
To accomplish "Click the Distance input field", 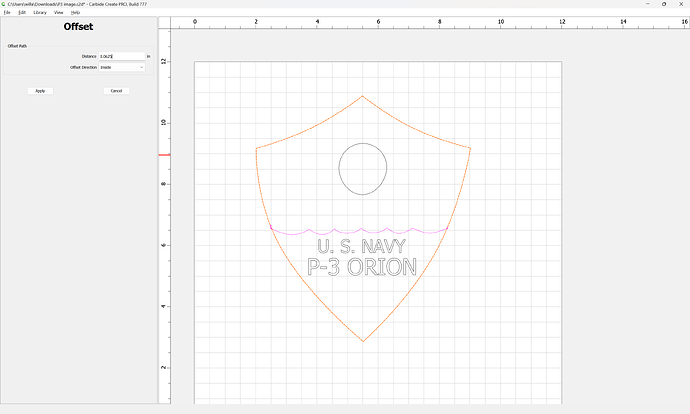I will tap(121, 56).
